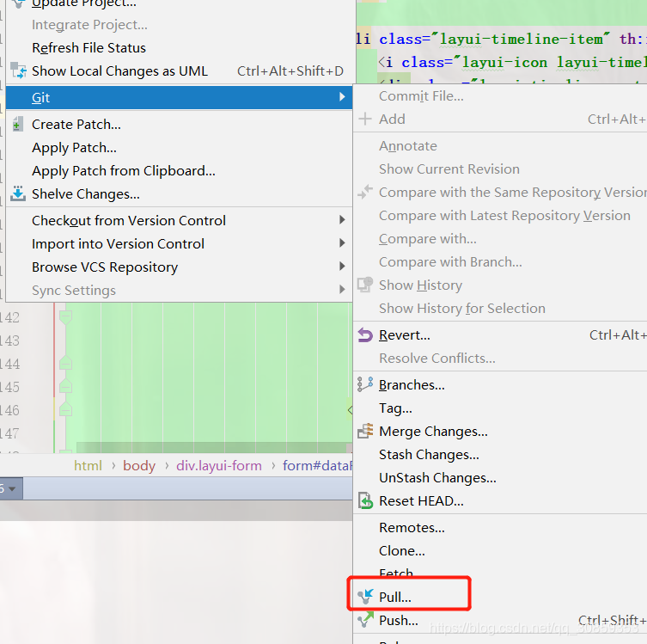
Task: Click line number 147 in the gutter
Action: 10,433
